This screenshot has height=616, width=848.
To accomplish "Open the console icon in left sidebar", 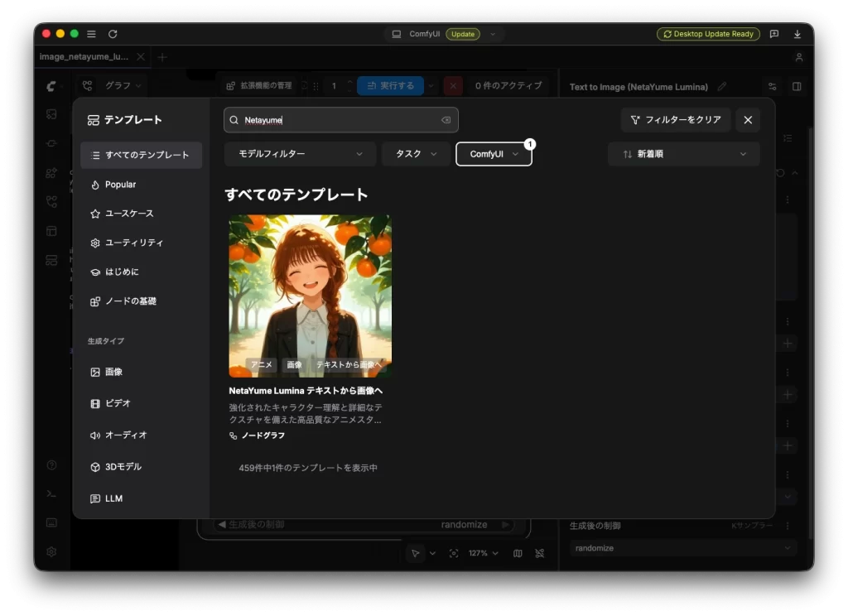I will [x=51, y=493].
